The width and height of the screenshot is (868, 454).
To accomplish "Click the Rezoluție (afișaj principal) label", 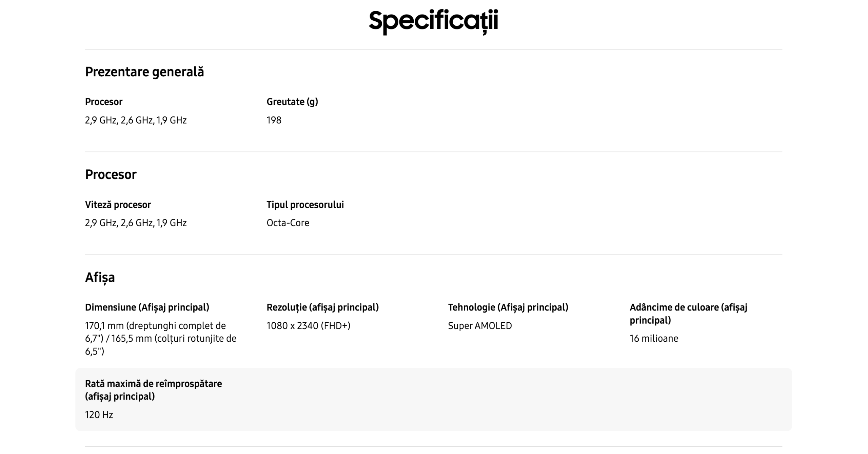I will pyautogui.click(x=322, y=307).
